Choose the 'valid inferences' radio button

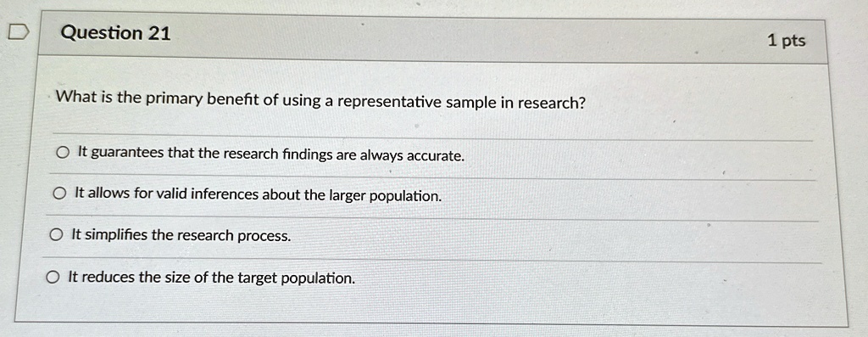(60, 194)
